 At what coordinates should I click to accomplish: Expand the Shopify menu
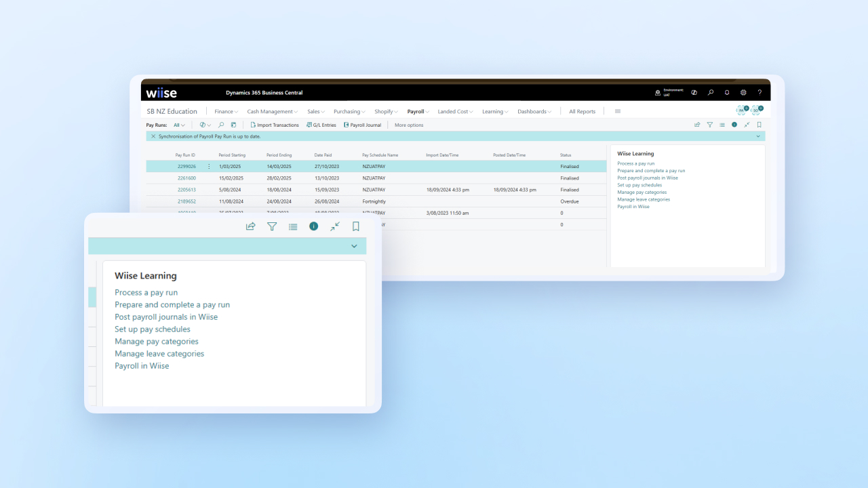click(386, 111)
